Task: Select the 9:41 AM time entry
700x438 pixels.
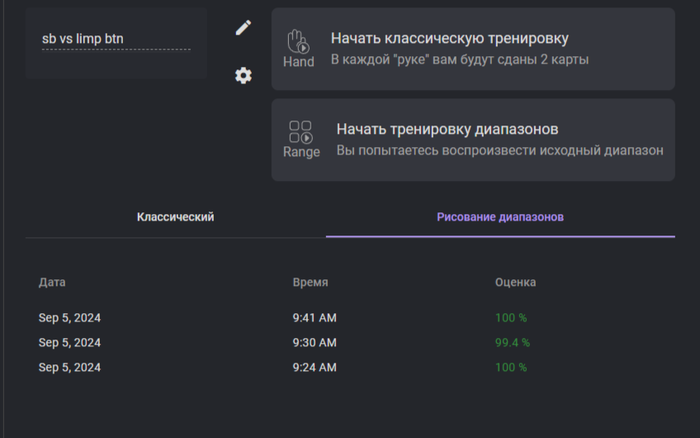Action: click(314, 318)
